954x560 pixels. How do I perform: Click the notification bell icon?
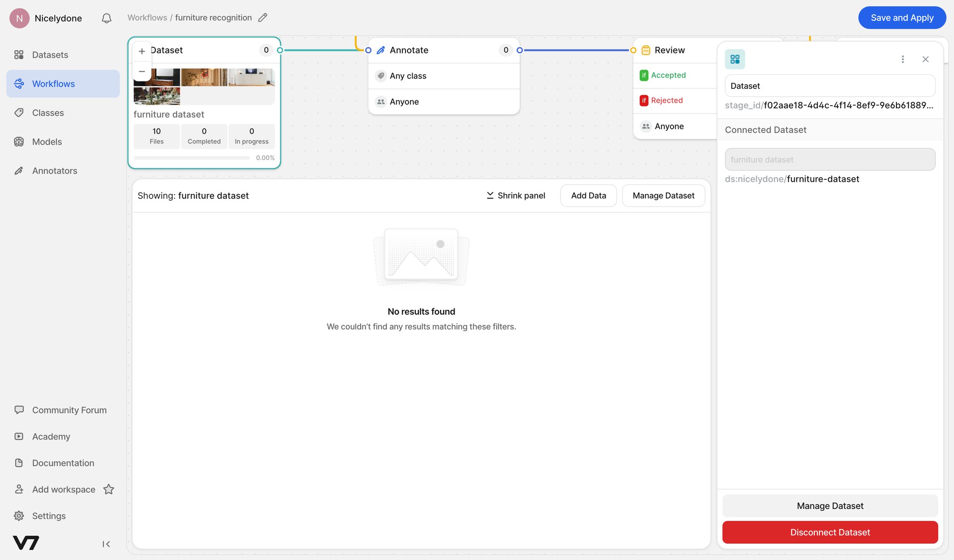pyautogui.click(x=106, y=18)
